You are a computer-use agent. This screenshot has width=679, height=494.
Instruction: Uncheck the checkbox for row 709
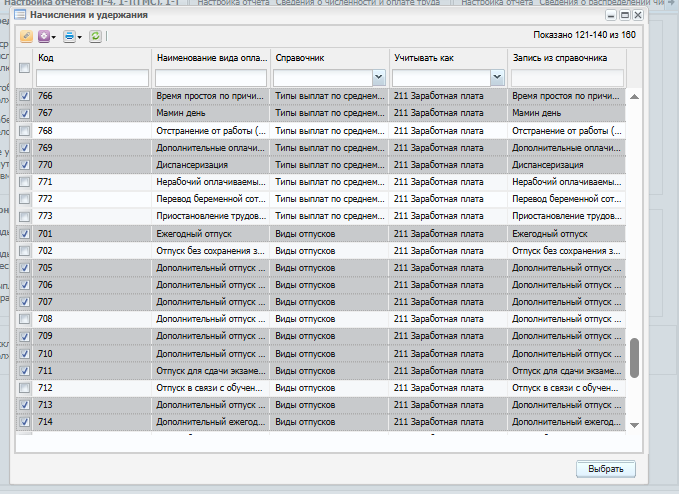point(25,336)
